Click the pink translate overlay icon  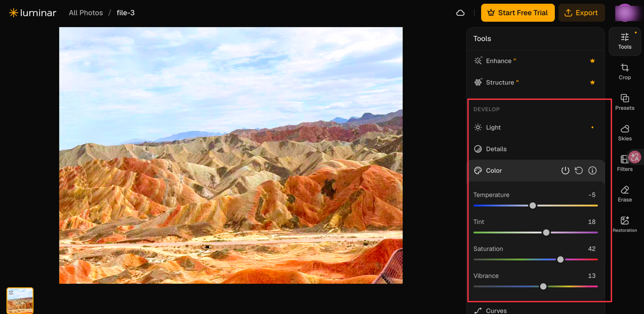click(x=635, y=157)
